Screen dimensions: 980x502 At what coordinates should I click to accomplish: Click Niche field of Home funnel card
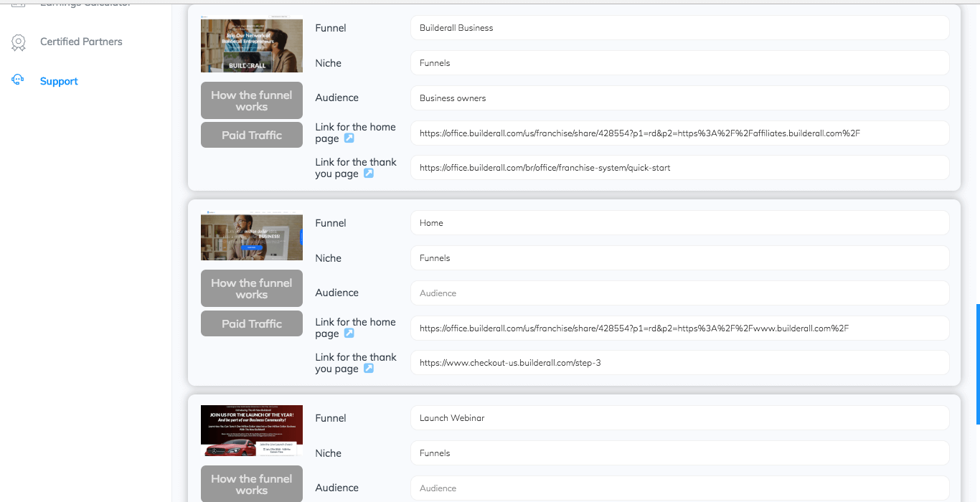pyautogui.click(x=680, y=258)
